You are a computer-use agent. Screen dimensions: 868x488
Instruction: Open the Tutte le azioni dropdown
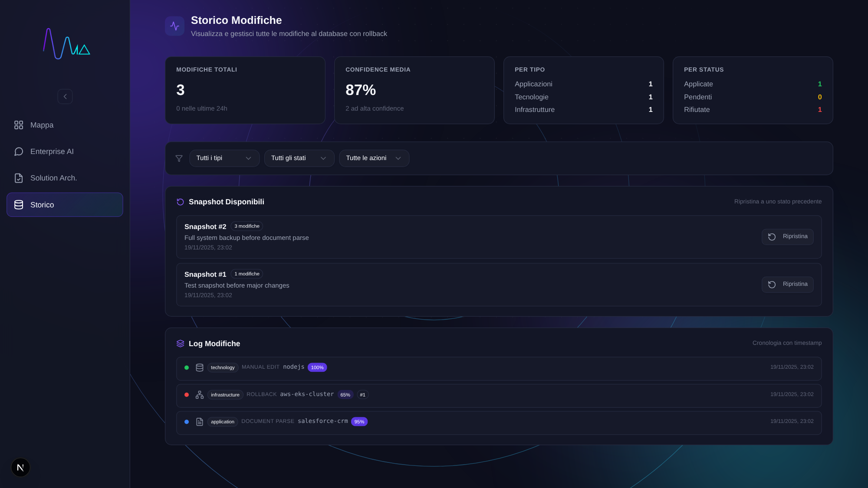(374, 158)
